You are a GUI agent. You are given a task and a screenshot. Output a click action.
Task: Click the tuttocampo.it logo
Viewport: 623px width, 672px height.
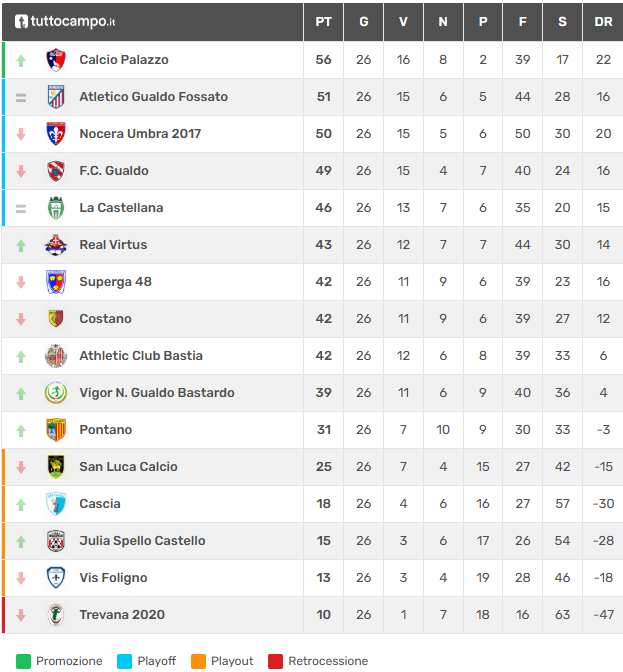[65, 21]
